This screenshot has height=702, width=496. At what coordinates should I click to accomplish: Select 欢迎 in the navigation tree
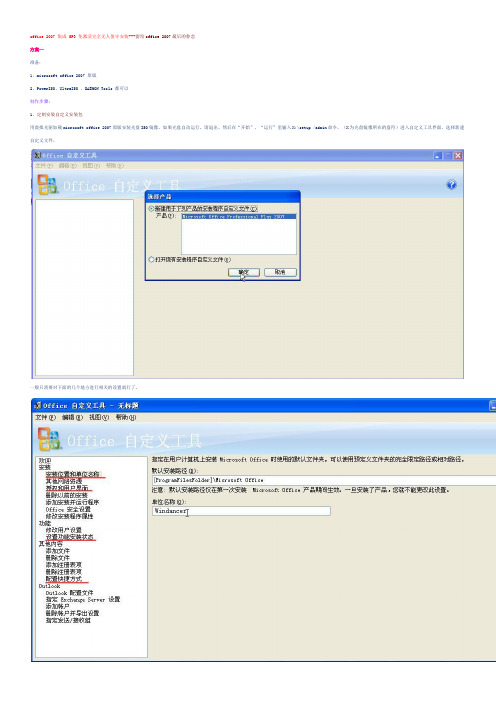point(45,460)
